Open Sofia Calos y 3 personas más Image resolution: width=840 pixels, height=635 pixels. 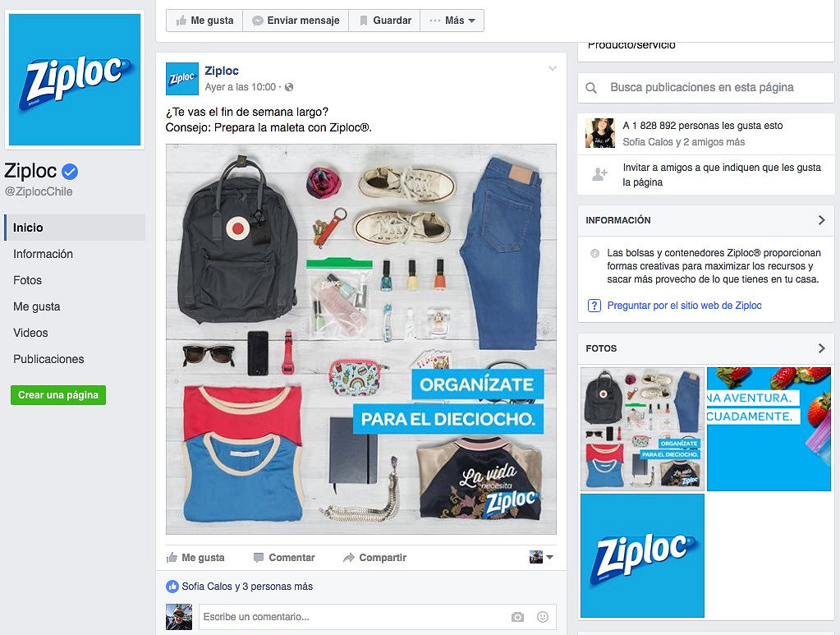[247, 587]
